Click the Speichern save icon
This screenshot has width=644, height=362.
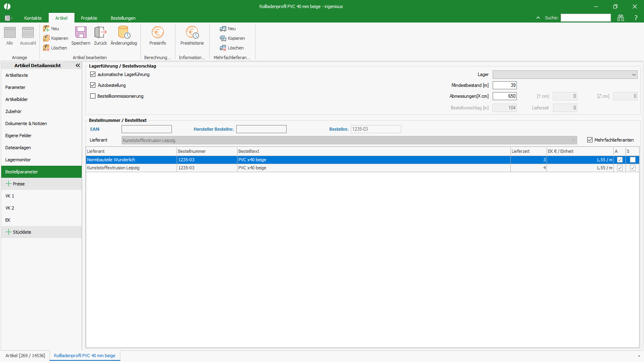coord(81,33)
